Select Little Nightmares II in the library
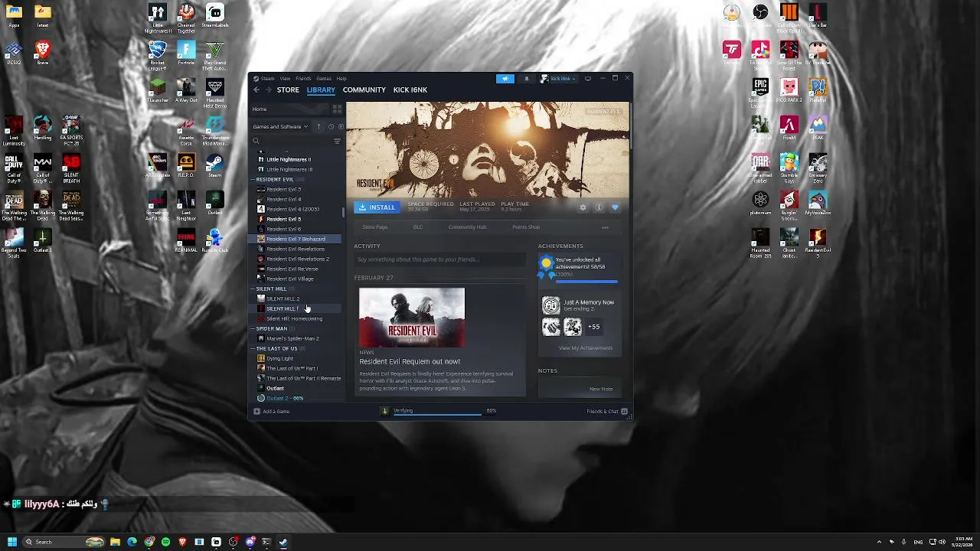Screen dimensions: 980x551 [x=288, y=159]
